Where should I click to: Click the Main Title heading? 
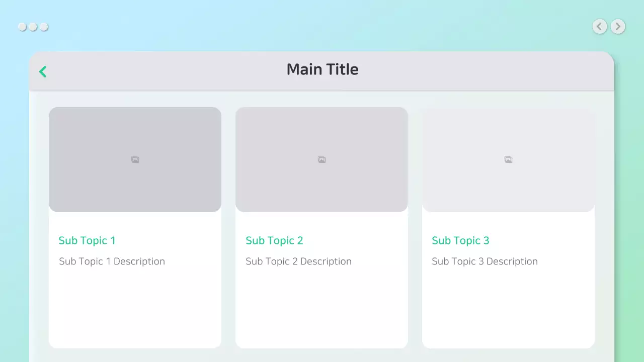pyautogui.click(x=323, y=69)
